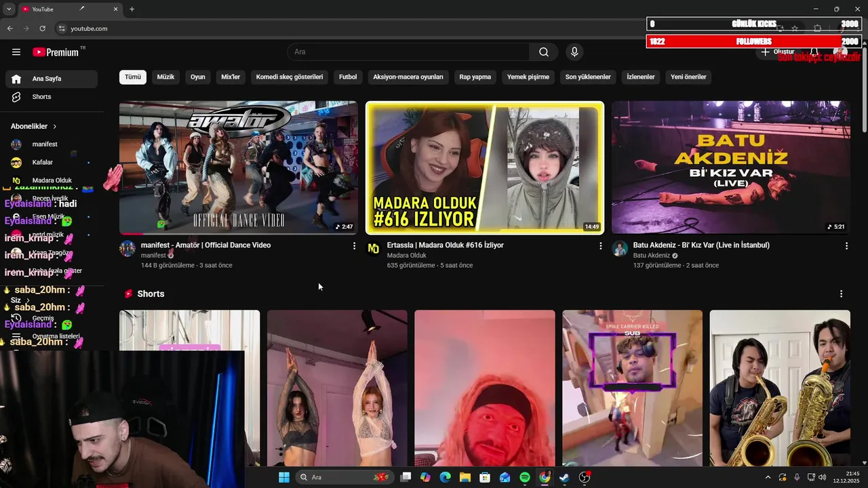The image size is (868, 488).
Task: Open the Windows Start menu
Action: pyautogui.click(x=283, y=477)
